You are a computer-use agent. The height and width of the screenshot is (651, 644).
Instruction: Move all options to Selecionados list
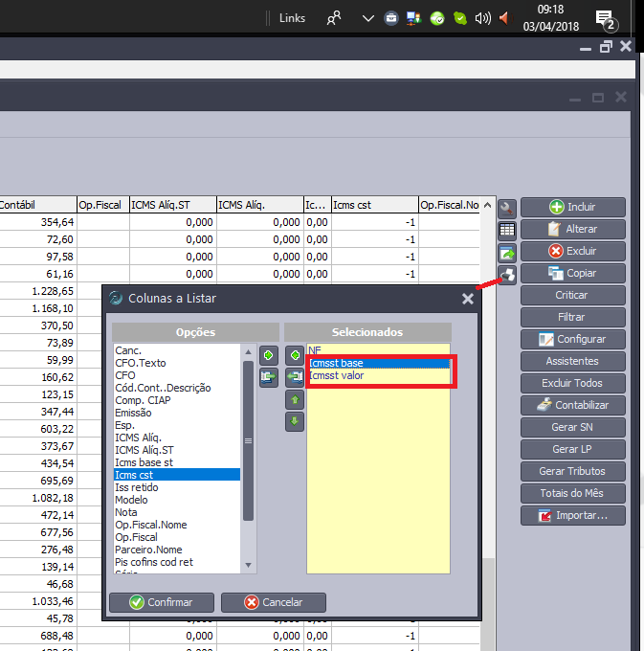tap(269, 377)
